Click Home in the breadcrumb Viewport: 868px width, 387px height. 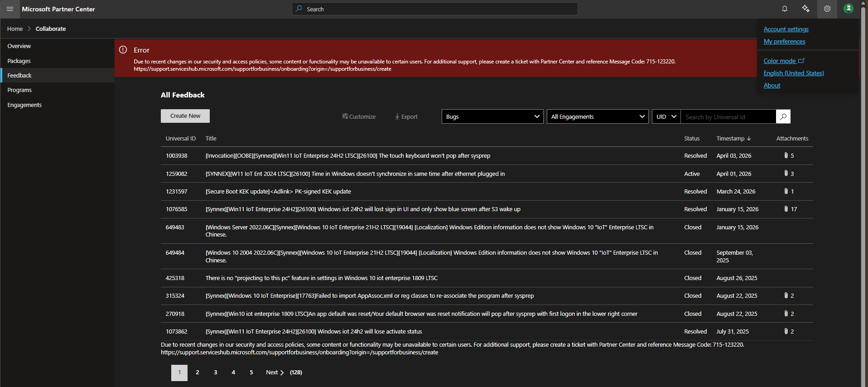tap(15, 29)
